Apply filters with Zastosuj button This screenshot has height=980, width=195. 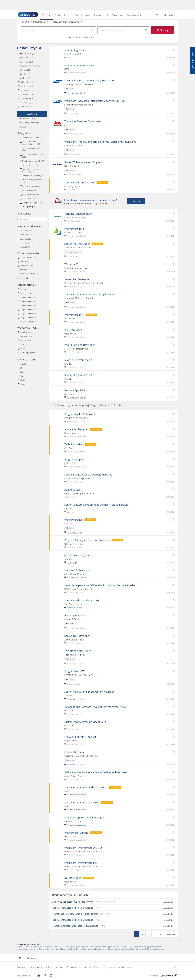pyautogui.click(x=32, y=114)
